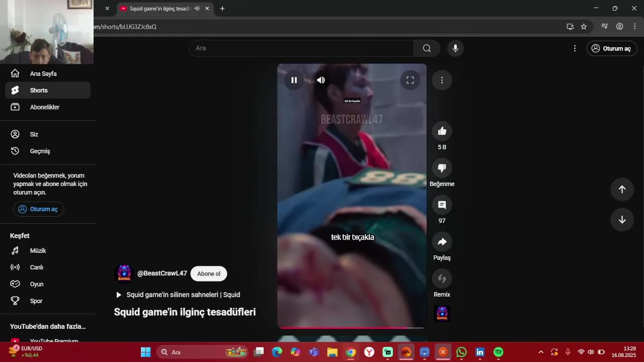The image size is (644, 362).
Task: Open Abonelikler in sidebar
Action: [x=48, y=107]
